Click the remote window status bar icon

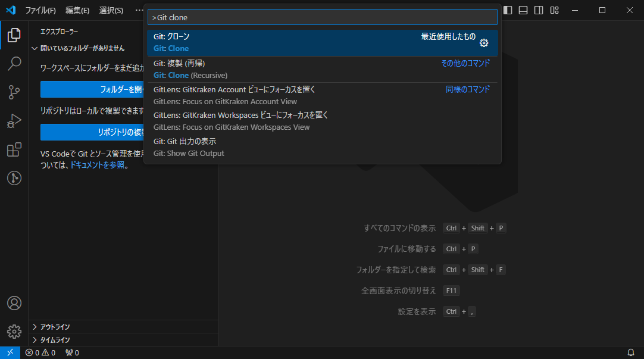point(10,352)
